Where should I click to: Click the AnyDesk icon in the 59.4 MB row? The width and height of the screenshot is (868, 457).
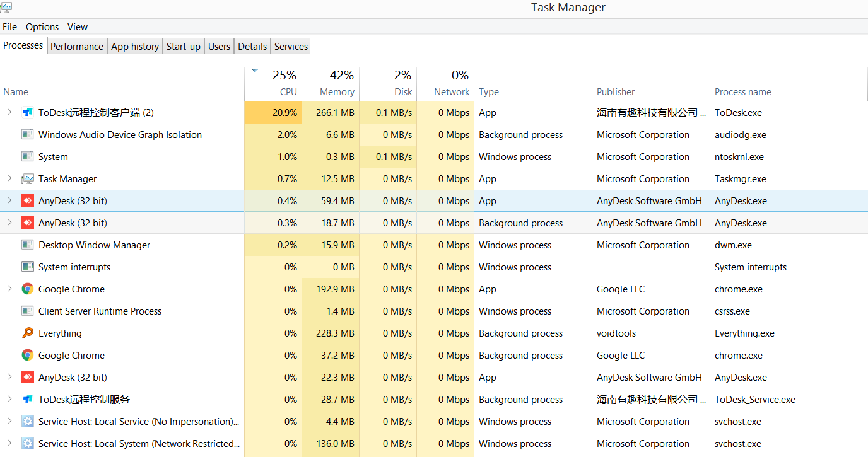point(27,201)
